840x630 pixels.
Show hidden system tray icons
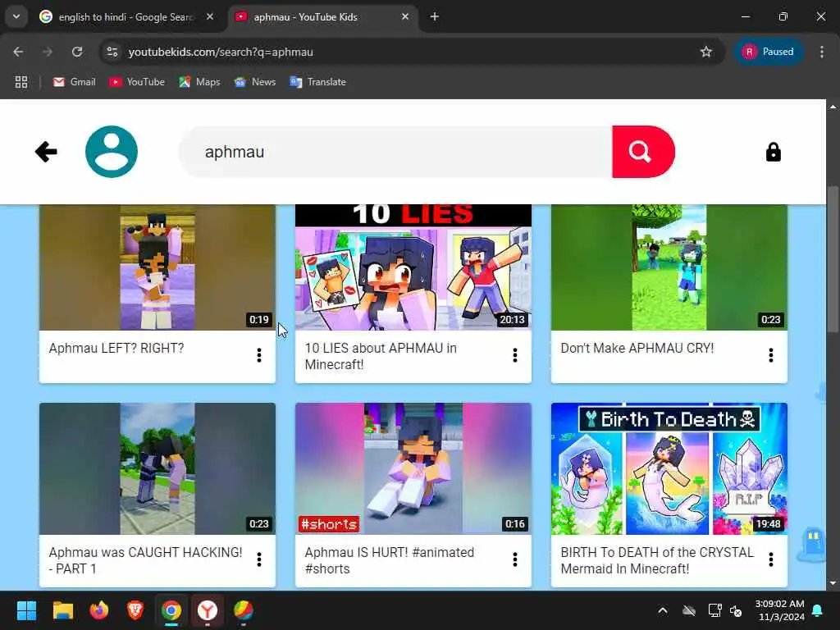[663, 610]
